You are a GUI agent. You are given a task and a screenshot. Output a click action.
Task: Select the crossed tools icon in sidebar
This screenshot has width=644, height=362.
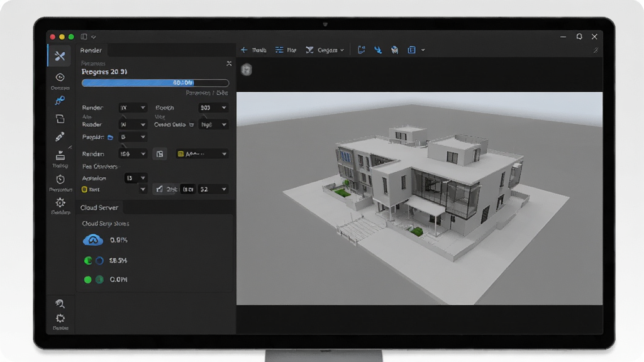point(60,56)
